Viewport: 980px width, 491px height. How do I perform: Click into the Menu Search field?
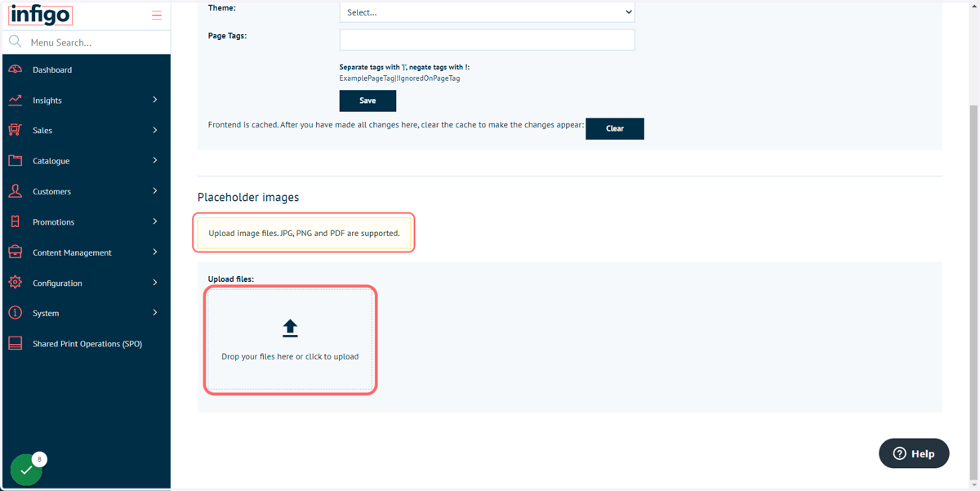tap(98, 42)
